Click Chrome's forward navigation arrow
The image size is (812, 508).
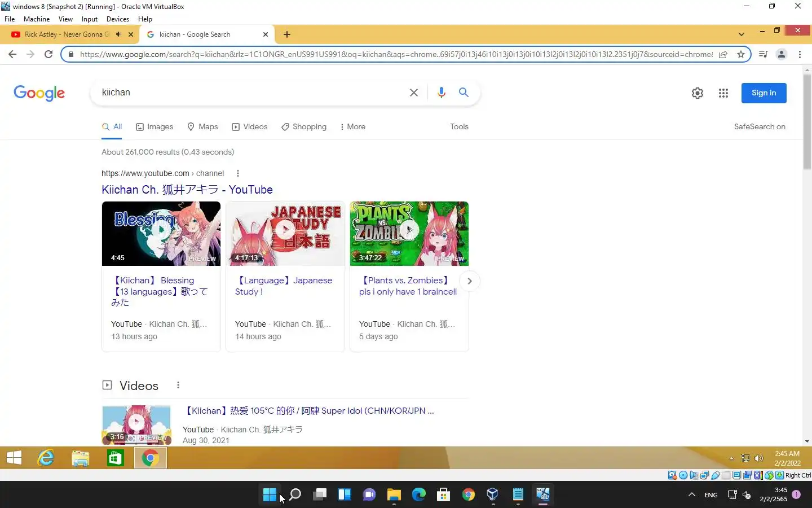click(x=30, y=54)
